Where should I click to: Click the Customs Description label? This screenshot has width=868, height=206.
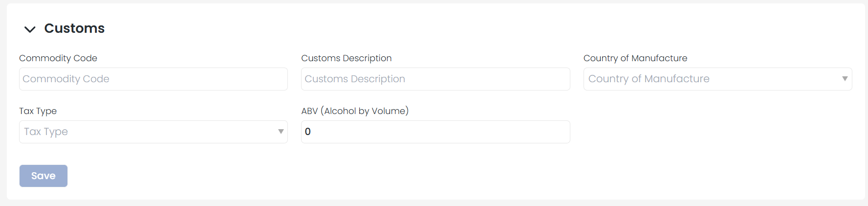(346, 58)
